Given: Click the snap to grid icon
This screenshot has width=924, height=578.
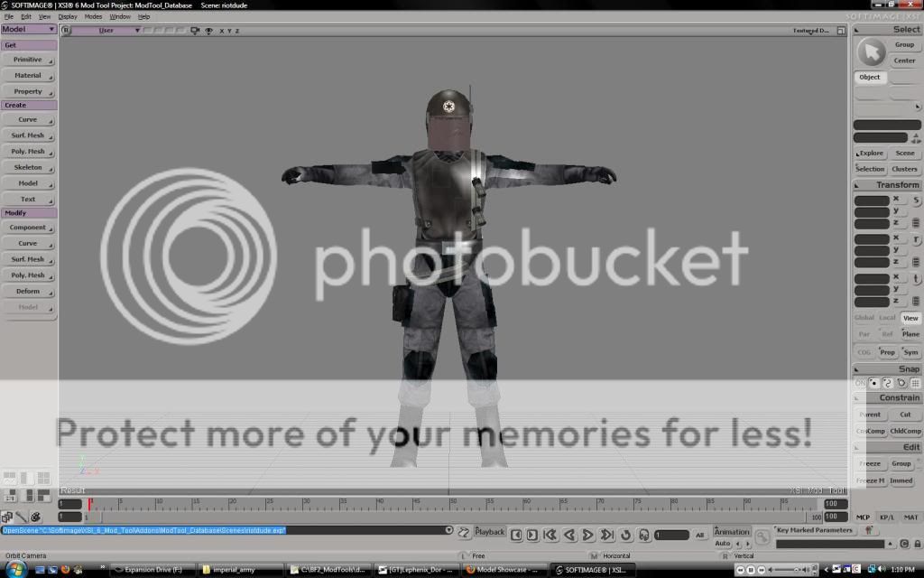Looking at the screenshot, I should (915, 383).
